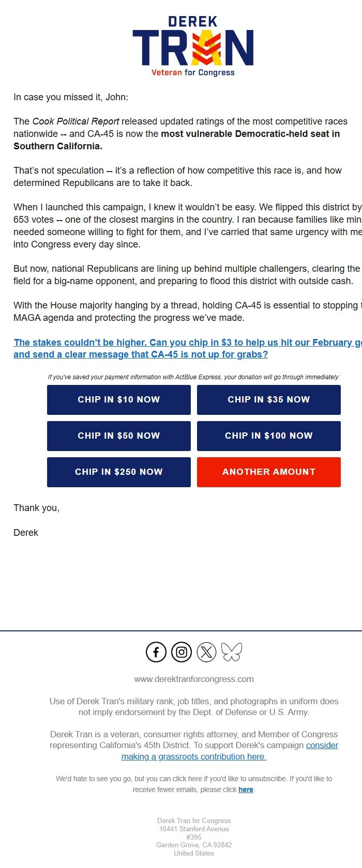Open the campaign's Instagram icon
362x868 pixels.
point(181,652)
